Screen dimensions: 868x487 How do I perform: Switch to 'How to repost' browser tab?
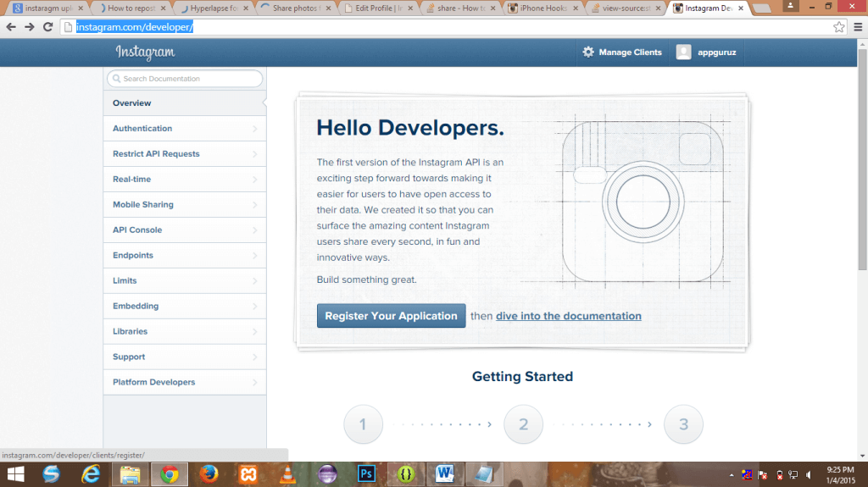(131, 8)
